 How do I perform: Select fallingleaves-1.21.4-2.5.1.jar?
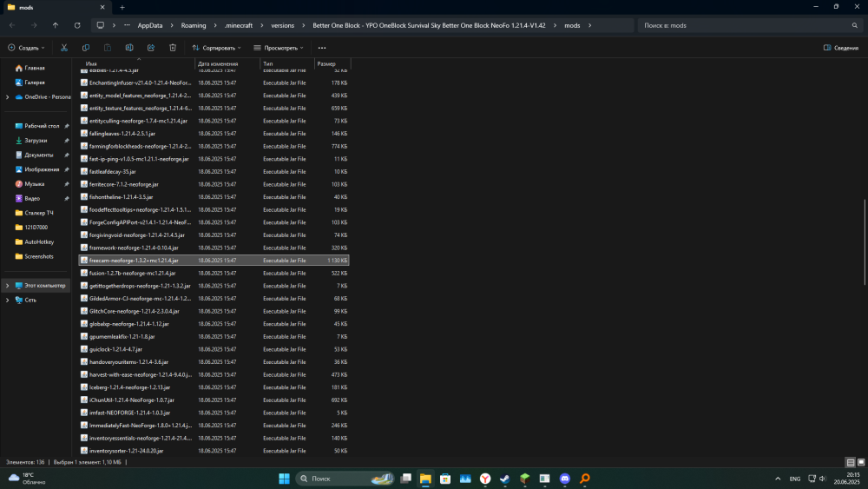(214, 134)
